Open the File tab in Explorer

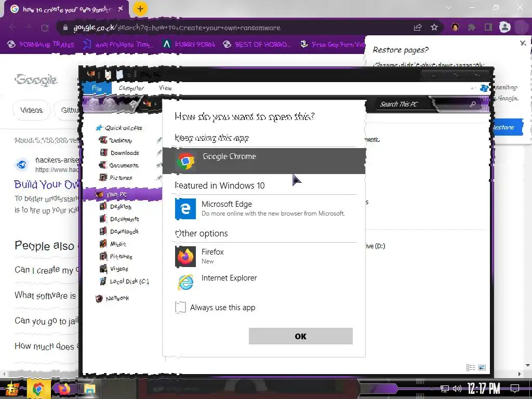pyautogui.click(x=97, y=88)
